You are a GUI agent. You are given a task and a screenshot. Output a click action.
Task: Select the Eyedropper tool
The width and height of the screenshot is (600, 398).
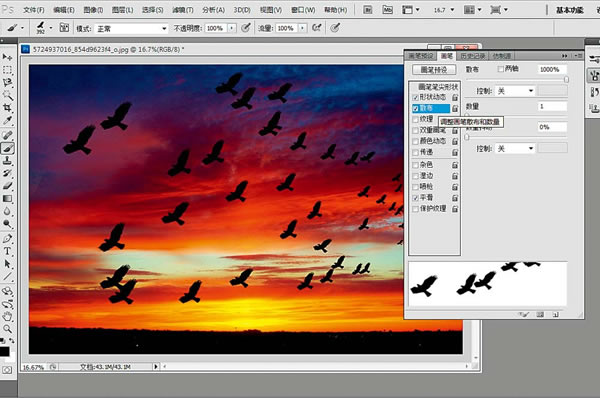click(7, 120)
